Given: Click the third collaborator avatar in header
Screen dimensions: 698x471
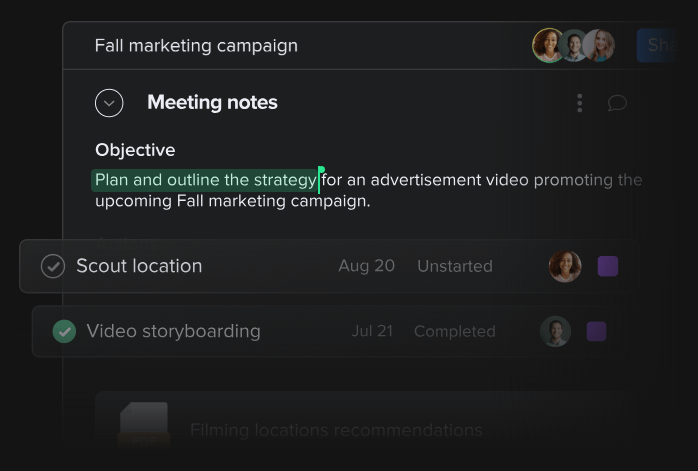Looking at the screenshot, I should point(599,45).
